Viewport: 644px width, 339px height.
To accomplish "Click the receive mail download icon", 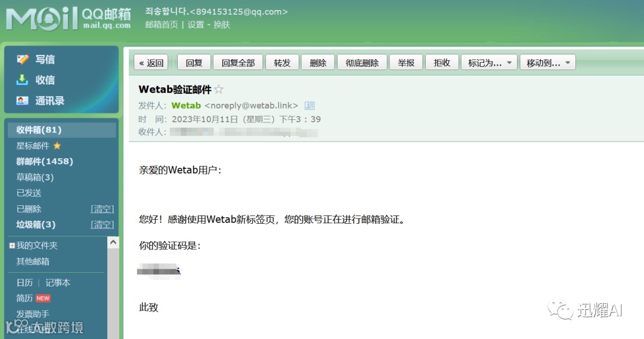I will pyautogui.click(x=22, y=80).
